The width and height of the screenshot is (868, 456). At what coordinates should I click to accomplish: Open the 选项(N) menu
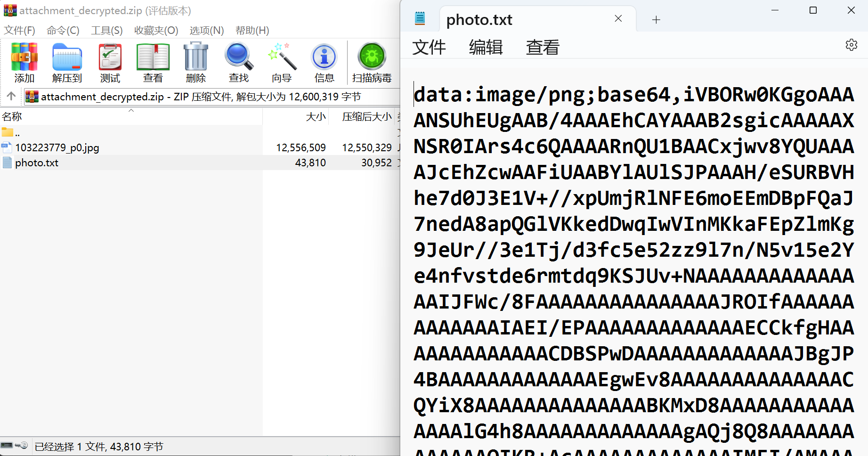[x=206, y=31]
